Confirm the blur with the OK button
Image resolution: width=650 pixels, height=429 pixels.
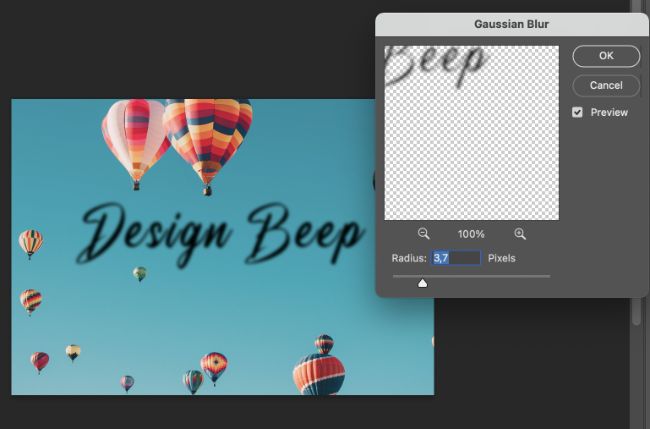606,57
